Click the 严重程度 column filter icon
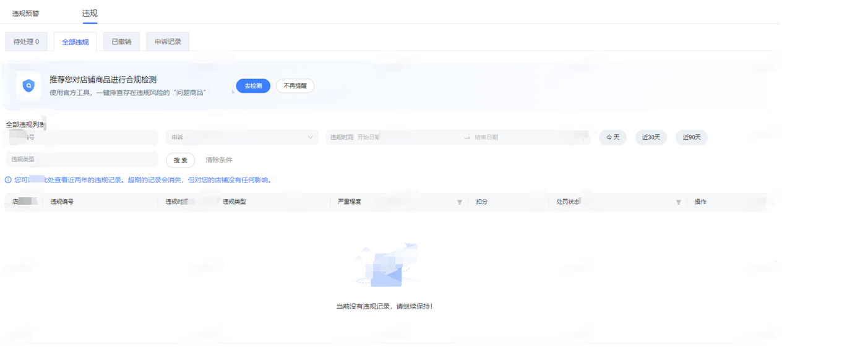Screen dimensions: 868x347 point(459,202)
